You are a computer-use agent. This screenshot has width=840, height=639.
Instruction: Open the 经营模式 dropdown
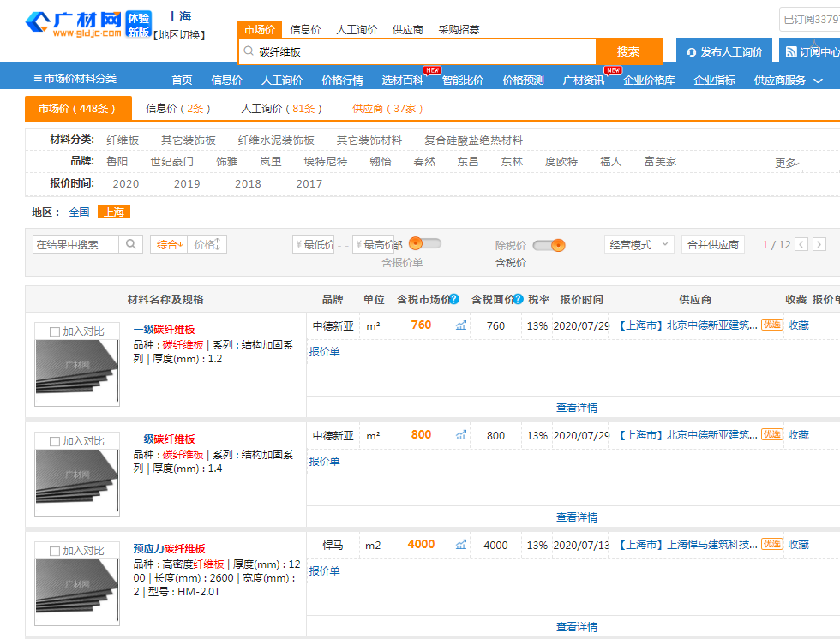click(x=639, y=245)
